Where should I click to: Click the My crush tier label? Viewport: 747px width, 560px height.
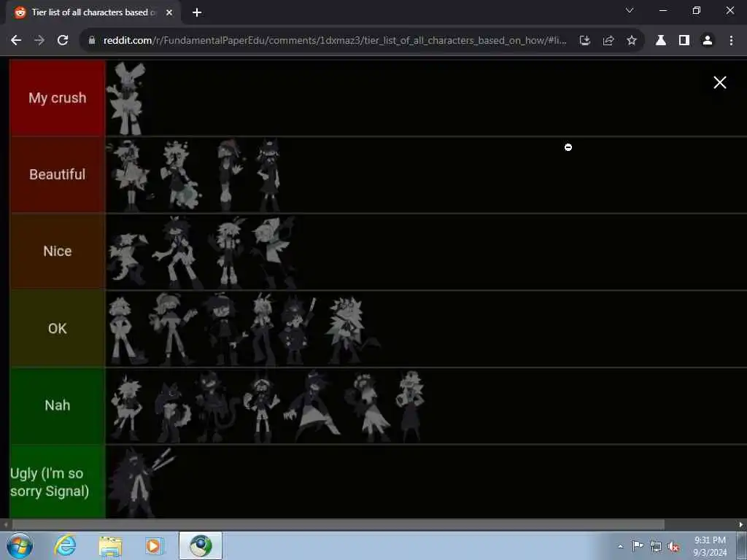(57, 98)
